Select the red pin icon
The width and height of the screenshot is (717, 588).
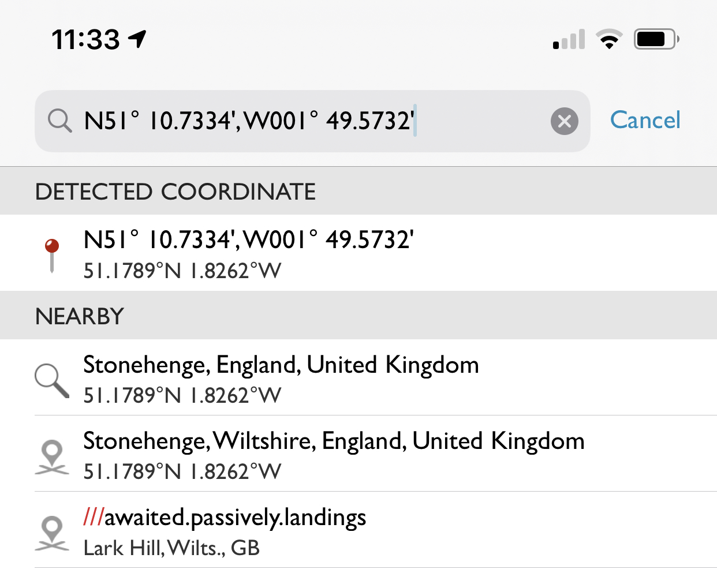coord(52,255)
